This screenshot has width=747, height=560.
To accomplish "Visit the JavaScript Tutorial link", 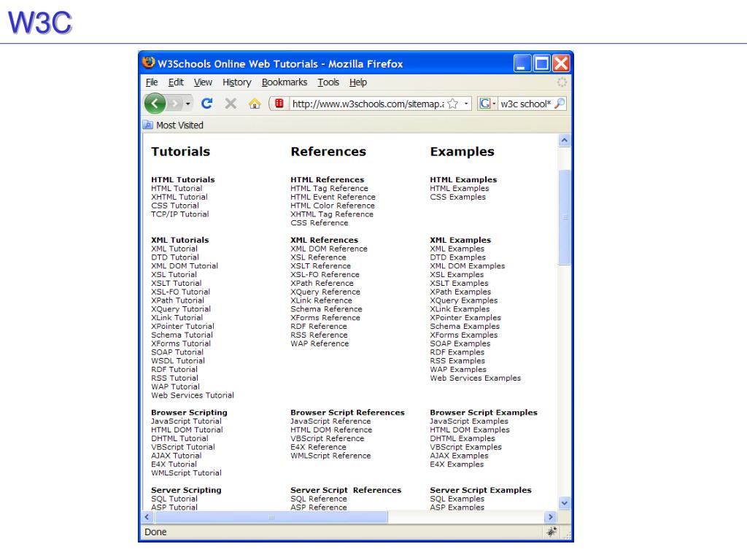I will 186,421.
